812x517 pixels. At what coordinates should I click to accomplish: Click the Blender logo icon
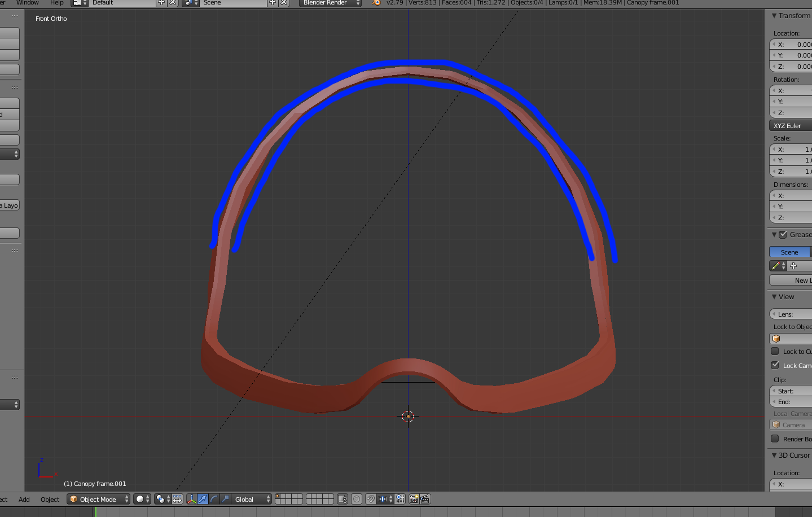(x=376, y=3)
